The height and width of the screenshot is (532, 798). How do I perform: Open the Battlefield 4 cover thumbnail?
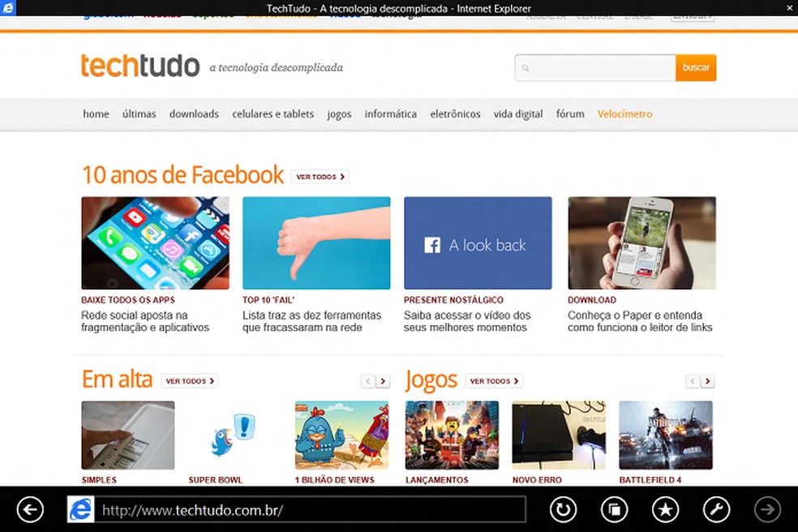point(666,435)
